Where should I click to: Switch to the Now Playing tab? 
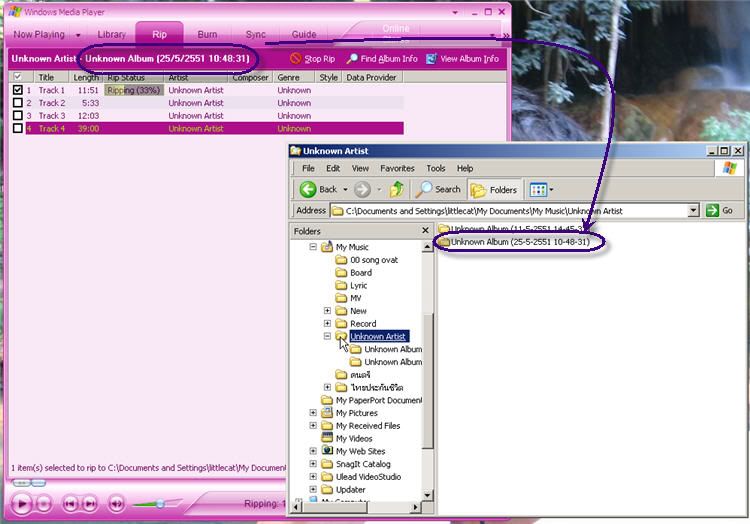[39, 34]
